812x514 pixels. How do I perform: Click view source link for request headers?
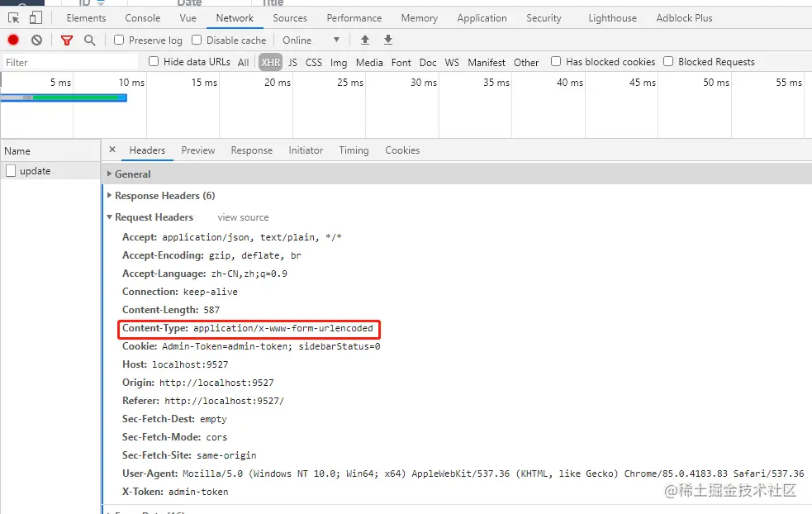(243, 217)
